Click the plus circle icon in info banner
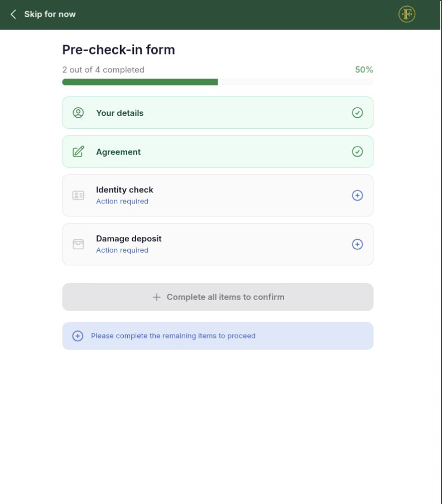Viewport: 442px width, 504px height. pyautogui.click(x=78, y=336)
